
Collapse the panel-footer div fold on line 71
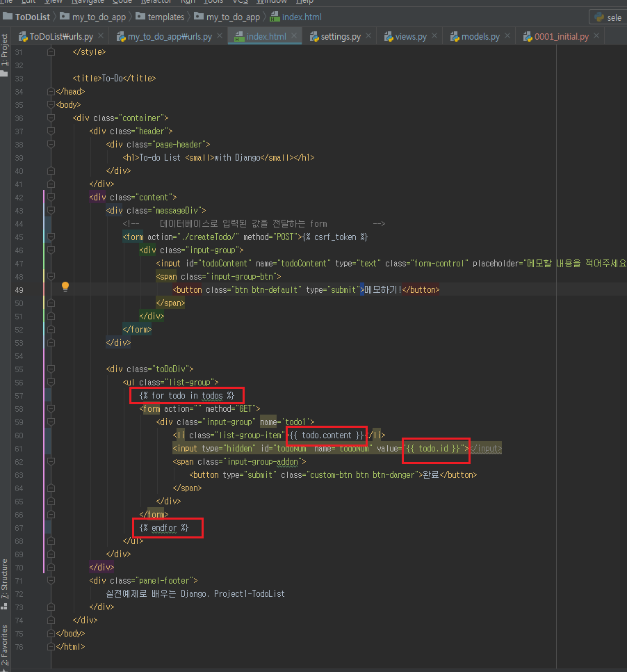click(51, 581)
